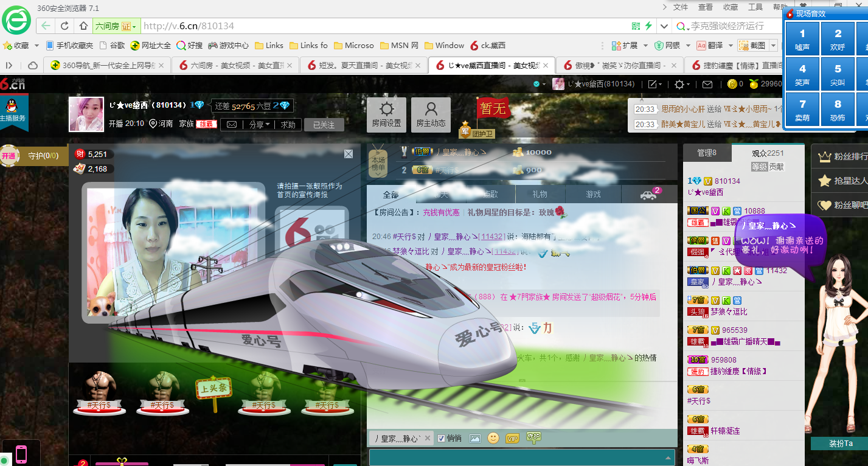Open the 游戏中心 bookmark

click(229, 46)
